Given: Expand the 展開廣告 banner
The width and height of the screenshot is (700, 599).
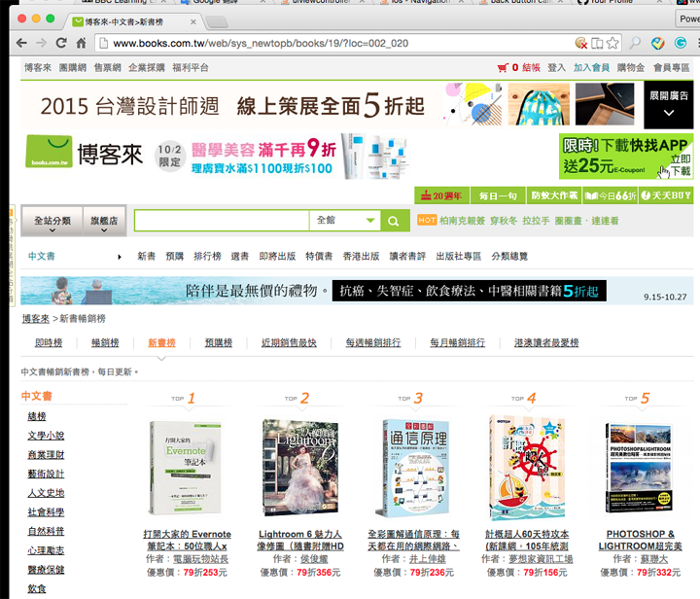Looking at the screenshot, I should 668,104.
